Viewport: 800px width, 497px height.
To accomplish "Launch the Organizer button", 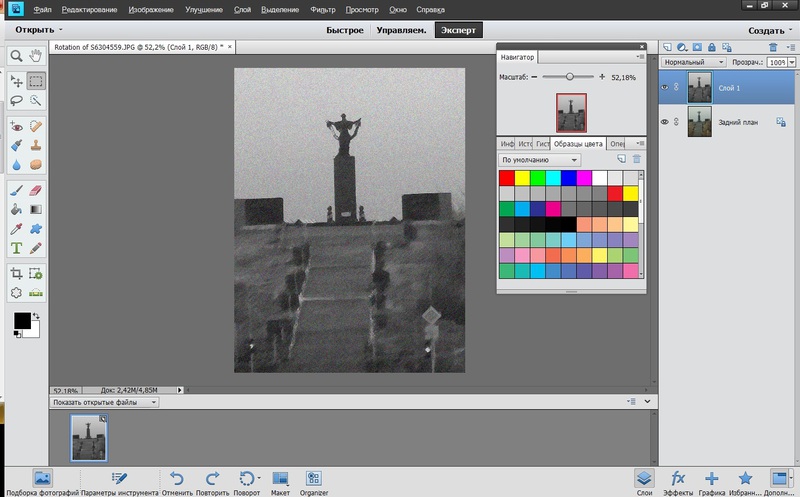I will pos(314,482).
